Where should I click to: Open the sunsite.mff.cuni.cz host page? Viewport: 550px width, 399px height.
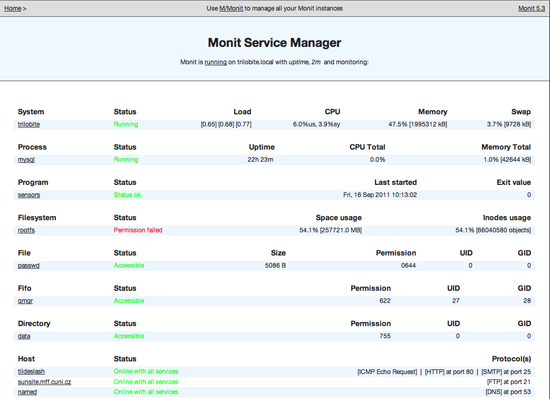44,382
